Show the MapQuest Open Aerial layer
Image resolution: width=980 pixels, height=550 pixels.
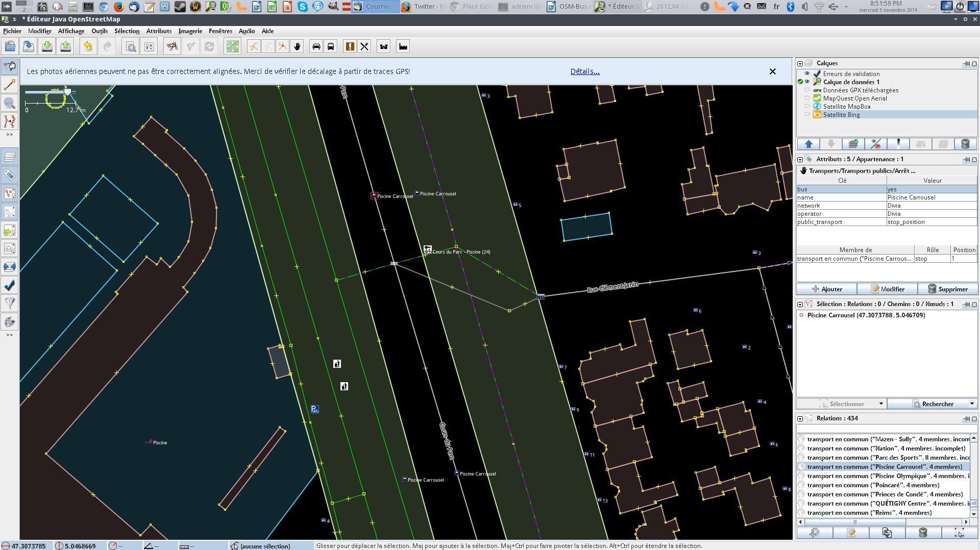[x=807, y=98]
